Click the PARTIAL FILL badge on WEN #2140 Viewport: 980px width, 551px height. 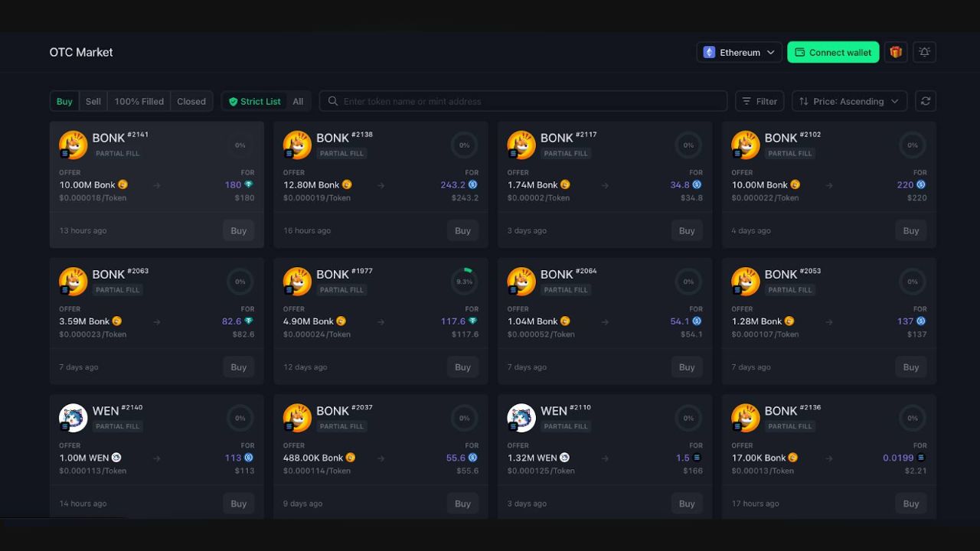[118, 426]
